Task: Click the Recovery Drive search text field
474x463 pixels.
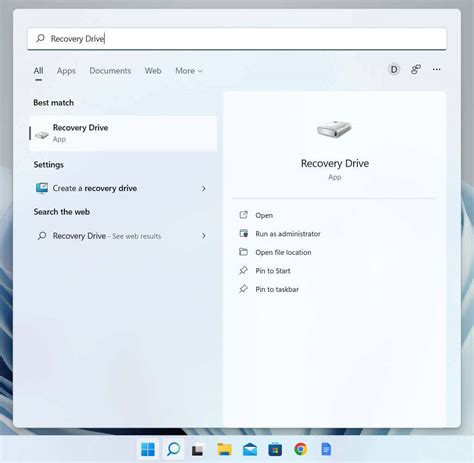Action: 237,39
